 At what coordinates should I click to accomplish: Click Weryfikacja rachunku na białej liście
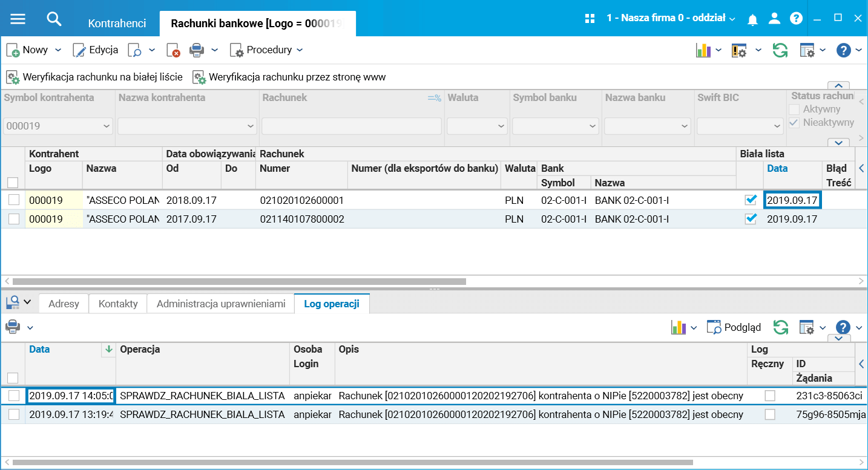tap(94, 77)
